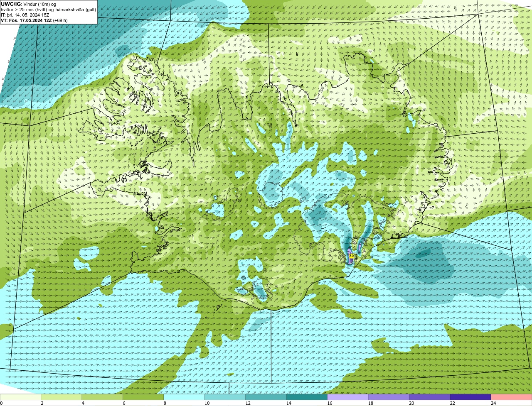Viewport: 532px width, 406px height.
Task: Click the legend scale number 12
Action: tap(247, 403)
